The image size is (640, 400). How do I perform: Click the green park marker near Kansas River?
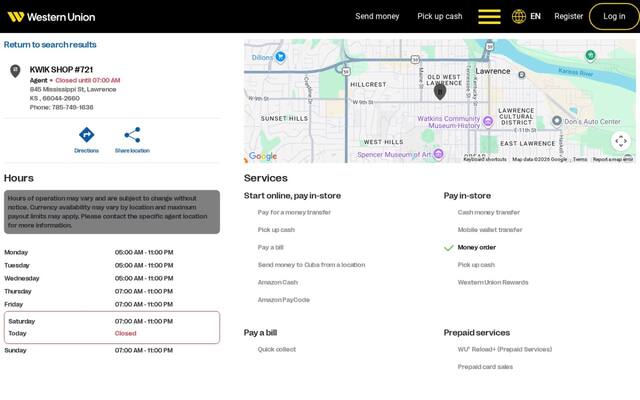tap(590, 55)
